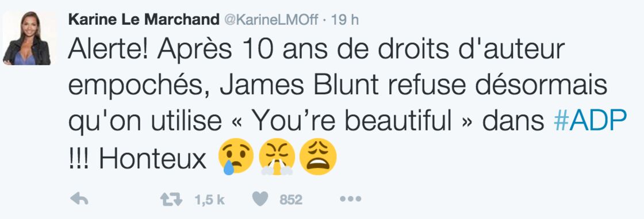Like the tweet with the heart icon
Screen dimensions: 644x219
[259, 199]
